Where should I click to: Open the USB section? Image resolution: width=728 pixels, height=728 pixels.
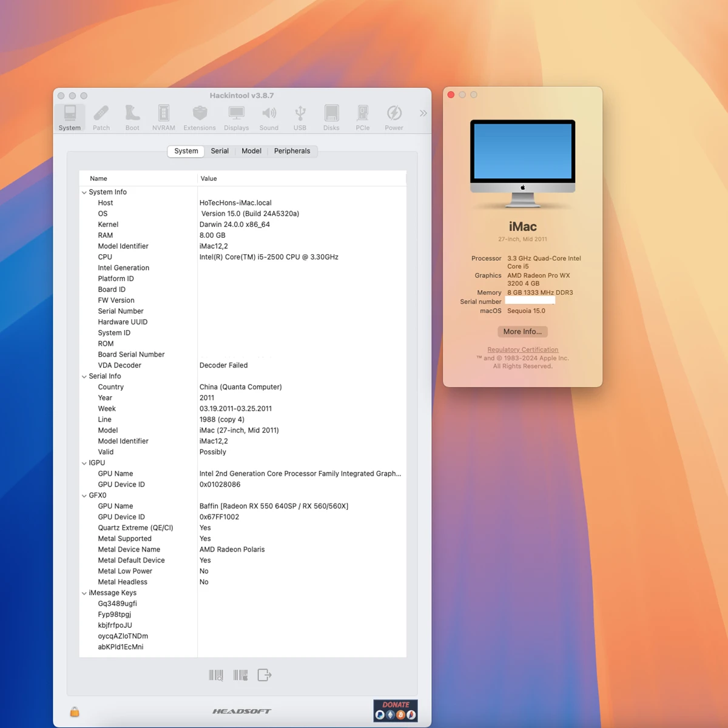(x=300, y=117)
